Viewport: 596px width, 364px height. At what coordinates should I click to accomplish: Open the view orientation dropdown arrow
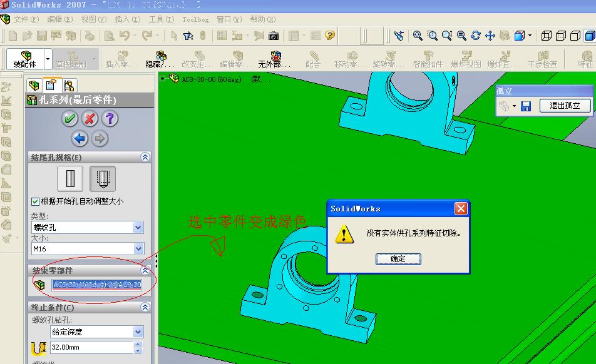coord(530,36)
